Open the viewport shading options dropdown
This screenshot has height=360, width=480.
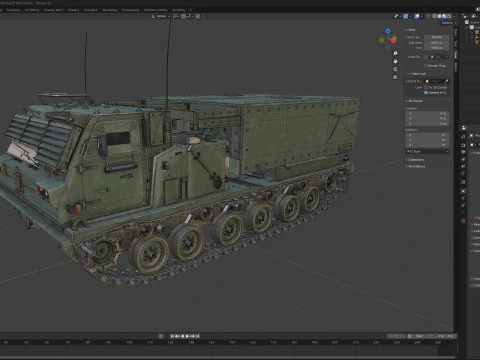pos(454,16)
